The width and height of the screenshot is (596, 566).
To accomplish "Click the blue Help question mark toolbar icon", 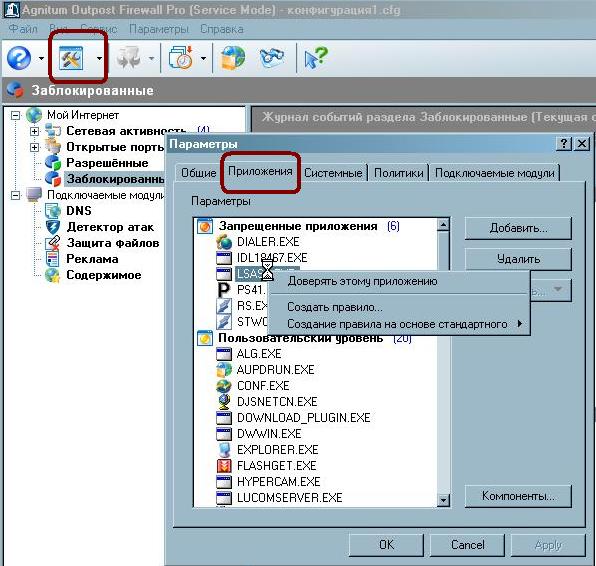I will [19, 58].
